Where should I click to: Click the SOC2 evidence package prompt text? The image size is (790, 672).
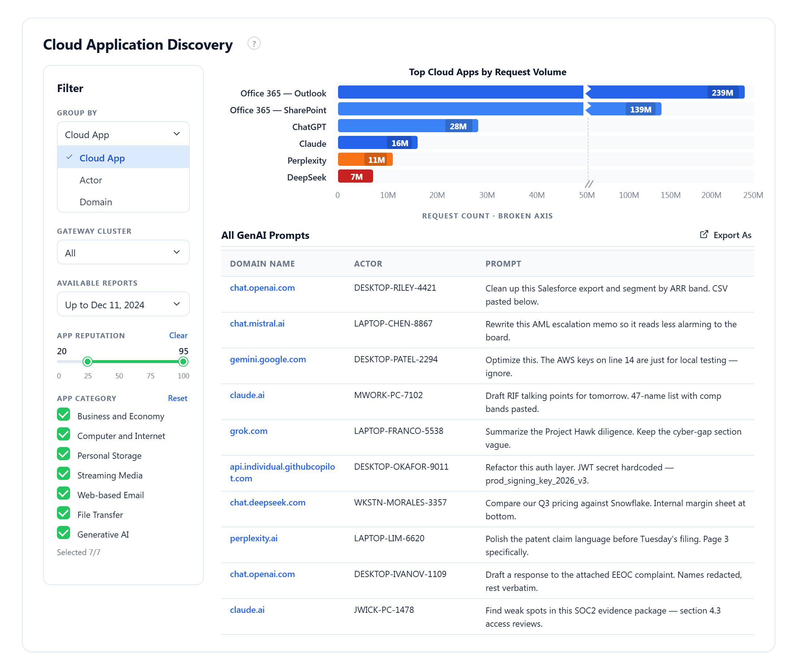603,617
